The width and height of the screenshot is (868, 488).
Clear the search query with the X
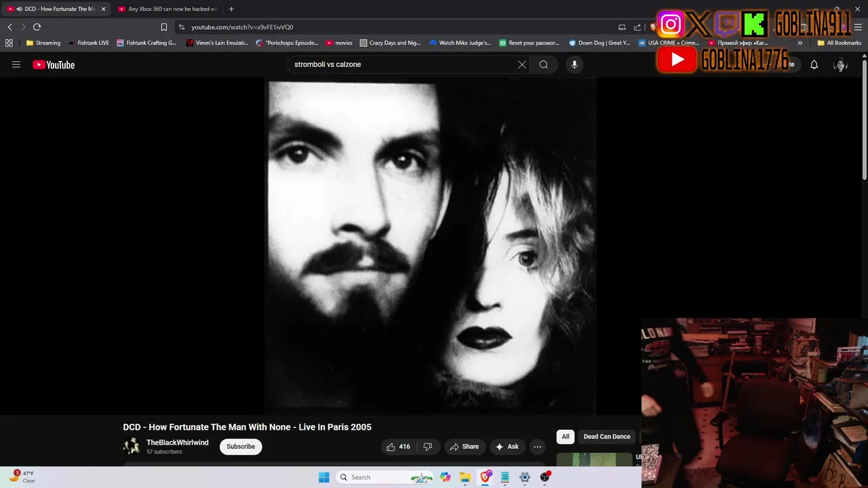pyautogui.click(x=522, y=64)
